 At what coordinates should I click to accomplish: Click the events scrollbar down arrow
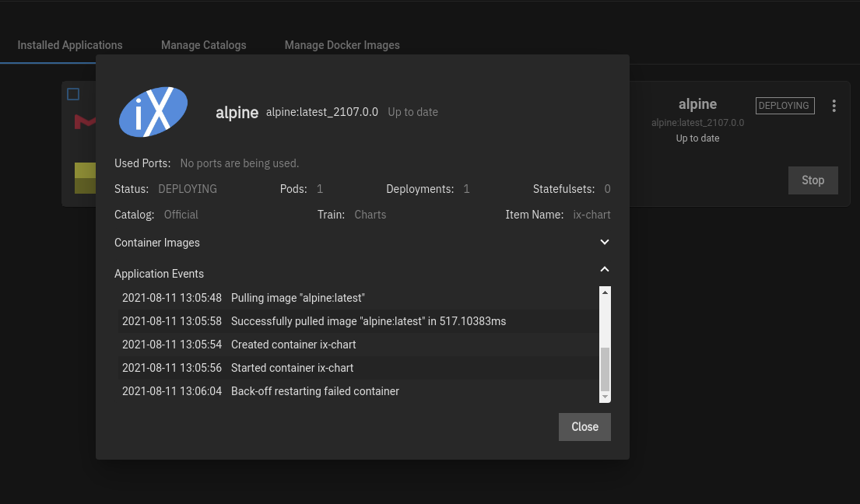(x=605, y=397)
